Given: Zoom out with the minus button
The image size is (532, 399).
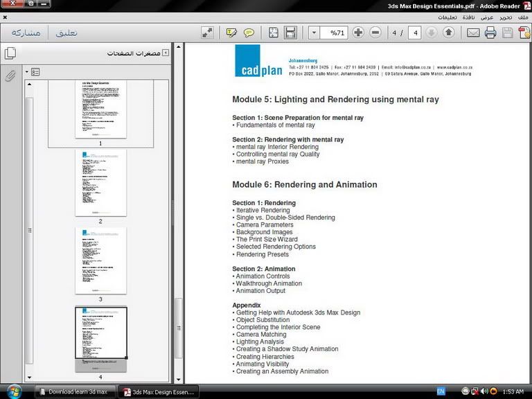Looking at the screenshot, I should pos(375,33).
